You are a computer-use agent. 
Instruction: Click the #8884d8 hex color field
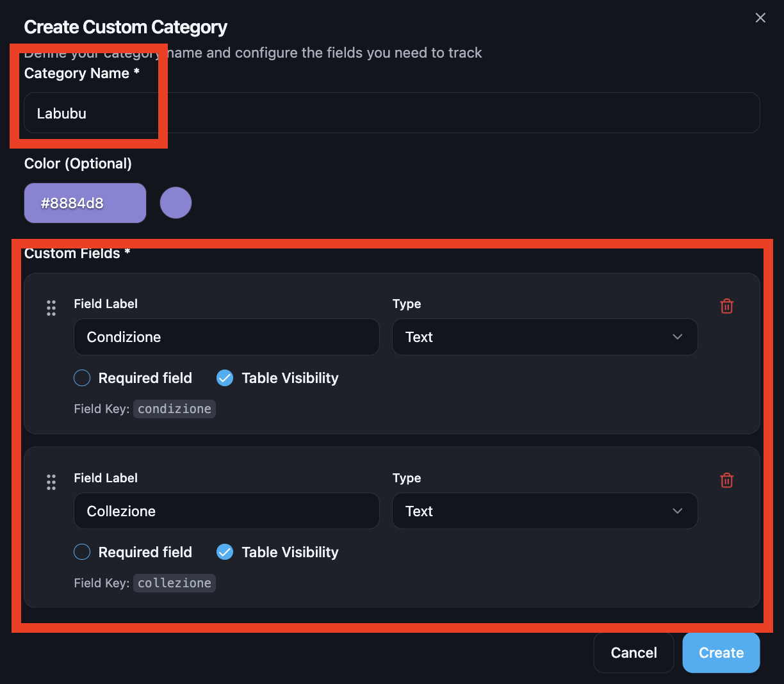85,203
